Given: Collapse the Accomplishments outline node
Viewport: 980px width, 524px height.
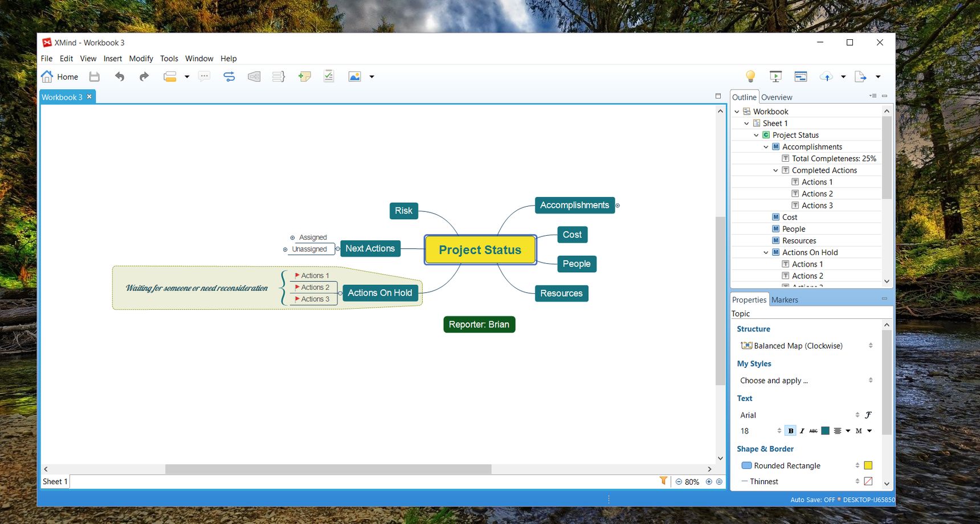Looking at the screenshot, I should click(766, 147).
